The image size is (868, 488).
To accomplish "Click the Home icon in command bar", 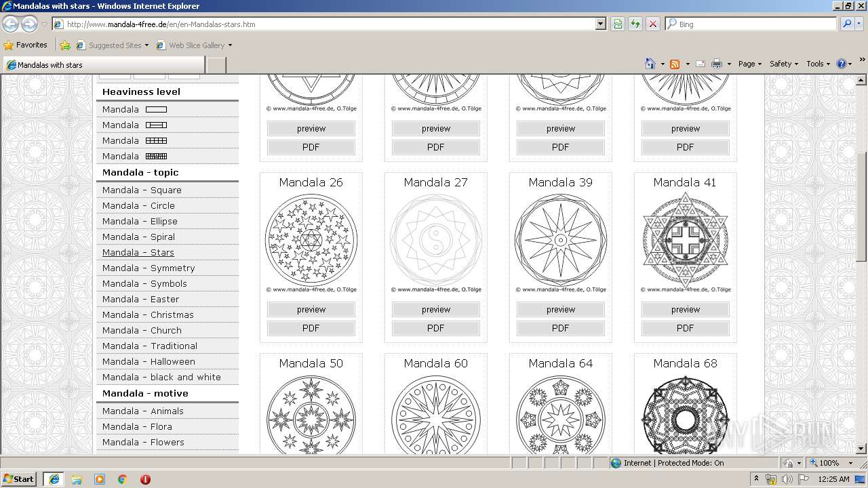I will 650,64.
